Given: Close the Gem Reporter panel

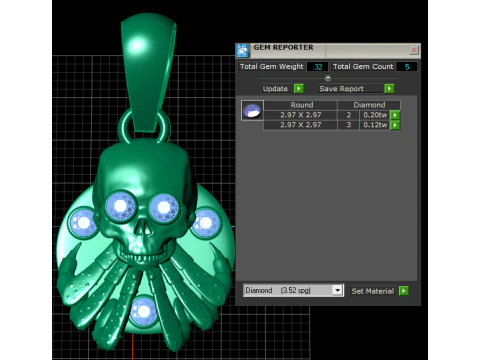Looking at the screenshot, I should pos(414,50).
